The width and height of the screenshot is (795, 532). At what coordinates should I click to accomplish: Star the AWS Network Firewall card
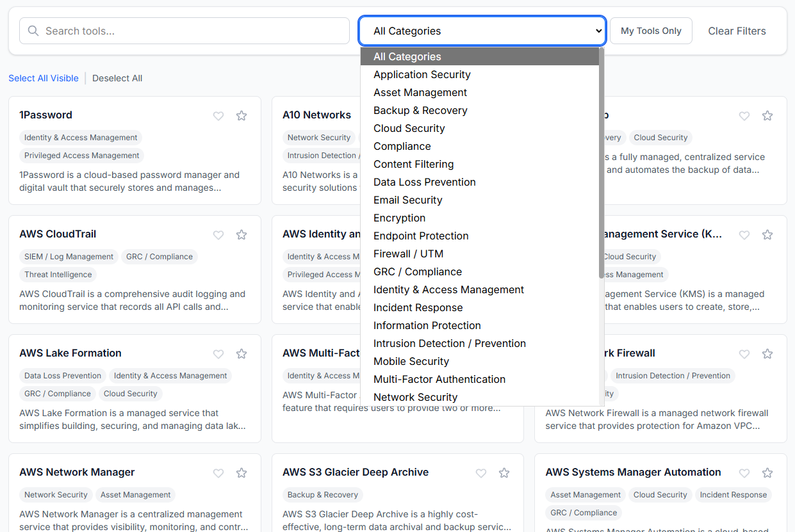[767, 354]
